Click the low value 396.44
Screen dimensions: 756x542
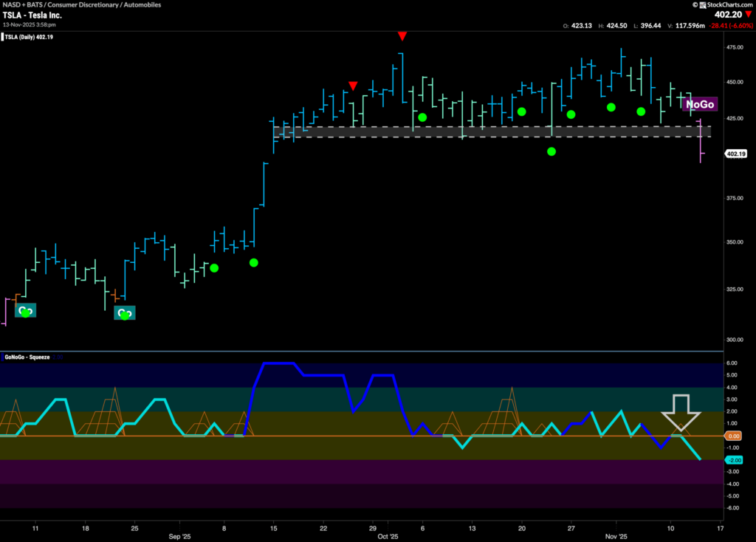(x=650, y=26)
